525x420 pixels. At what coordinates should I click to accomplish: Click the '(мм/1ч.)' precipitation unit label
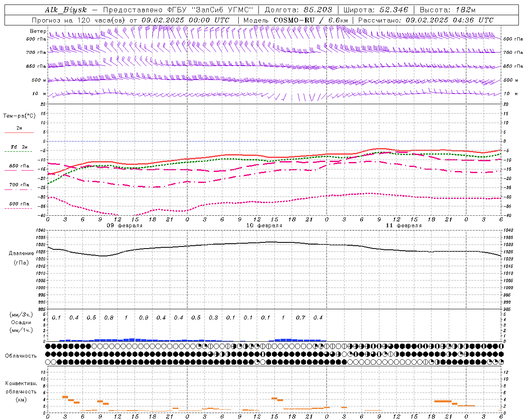point(21,330)
